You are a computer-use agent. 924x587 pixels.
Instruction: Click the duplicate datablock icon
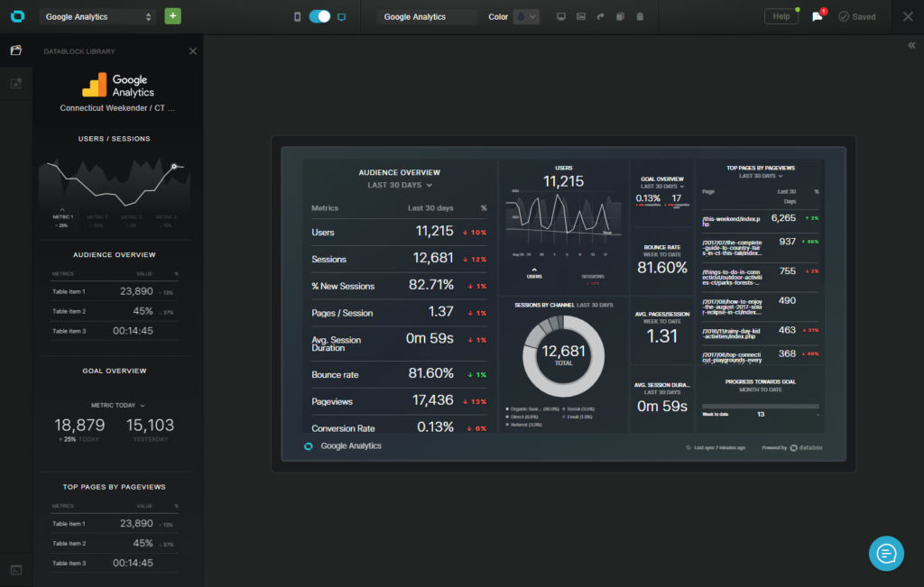(x=620, y=16)
